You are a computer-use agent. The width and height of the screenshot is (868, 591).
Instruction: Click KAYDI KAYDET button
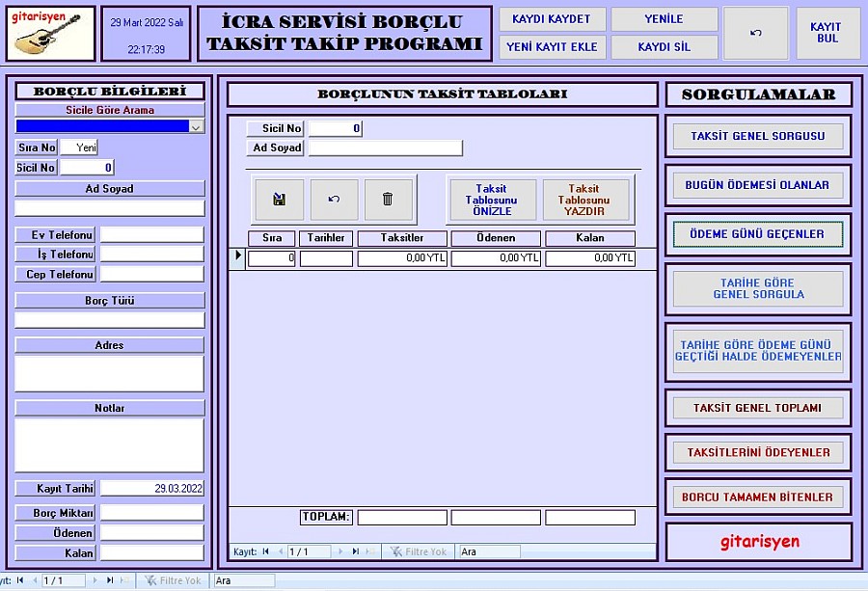tap(552, 19)
